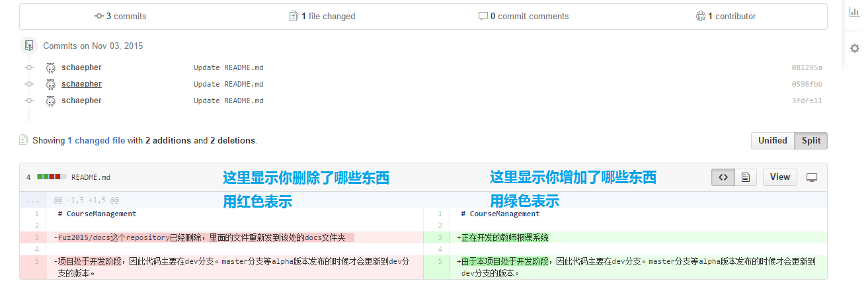Click the contributor octocat icon

[701, 16]
